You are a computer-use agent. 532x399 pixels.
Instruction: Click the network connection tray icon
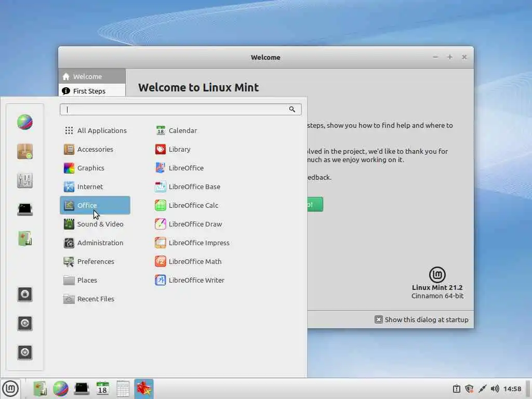pos(482,389)
